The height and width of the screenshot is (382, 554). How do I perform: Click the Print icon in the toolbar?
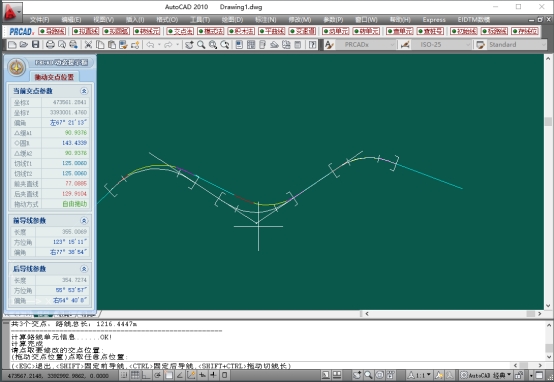[50, 45]
